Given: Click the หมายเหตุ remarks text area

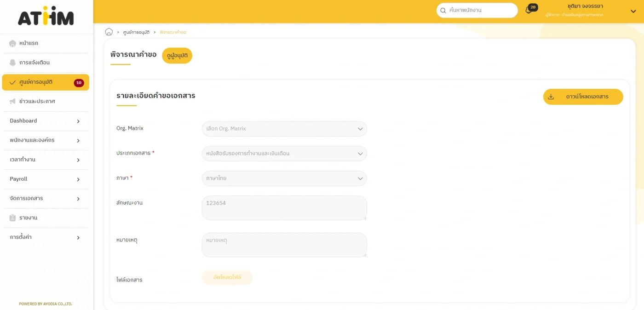Looking at the screenshot, I should 284,245.
